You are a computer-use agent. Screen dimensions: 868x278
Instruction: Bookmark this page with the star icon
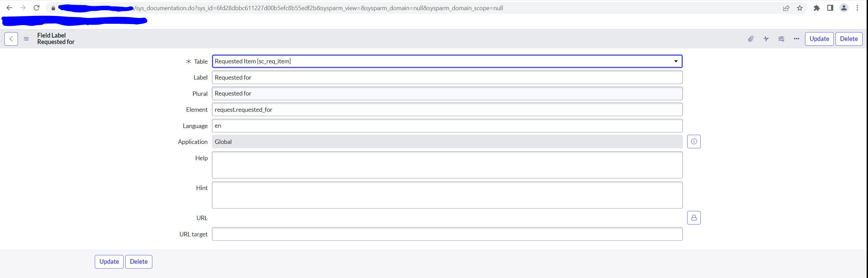(x=800, y=8)
